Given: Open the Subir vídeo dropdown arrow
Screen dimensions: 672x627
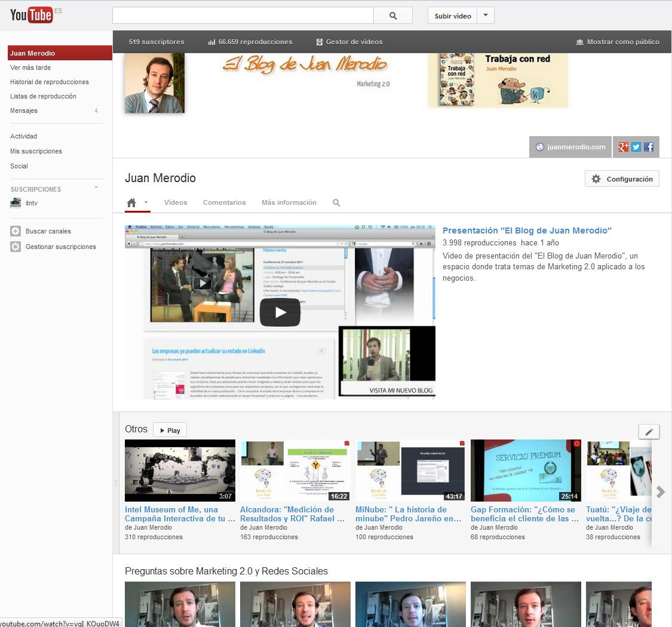Looking at the screenshot, I should (x=486, y=16).
